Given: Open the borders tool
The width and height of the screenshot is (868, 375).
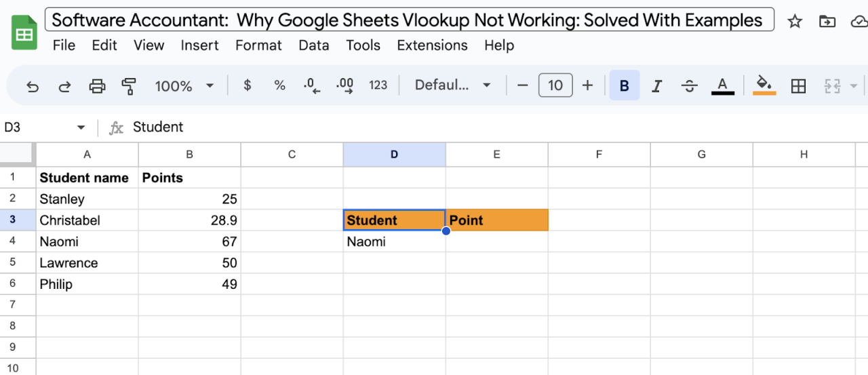Looking at the screenshot, I should (x=799, y=85).
